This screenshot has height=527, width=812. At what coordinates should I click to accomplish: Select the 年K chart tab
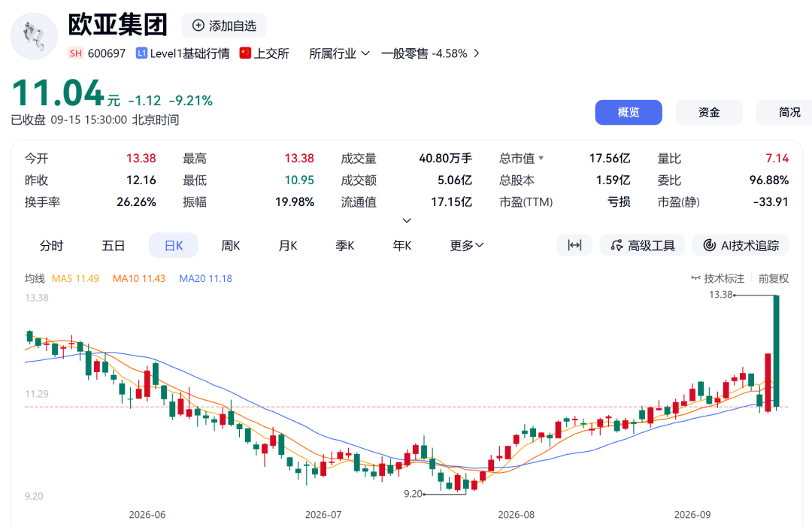(x=401, y=245)
